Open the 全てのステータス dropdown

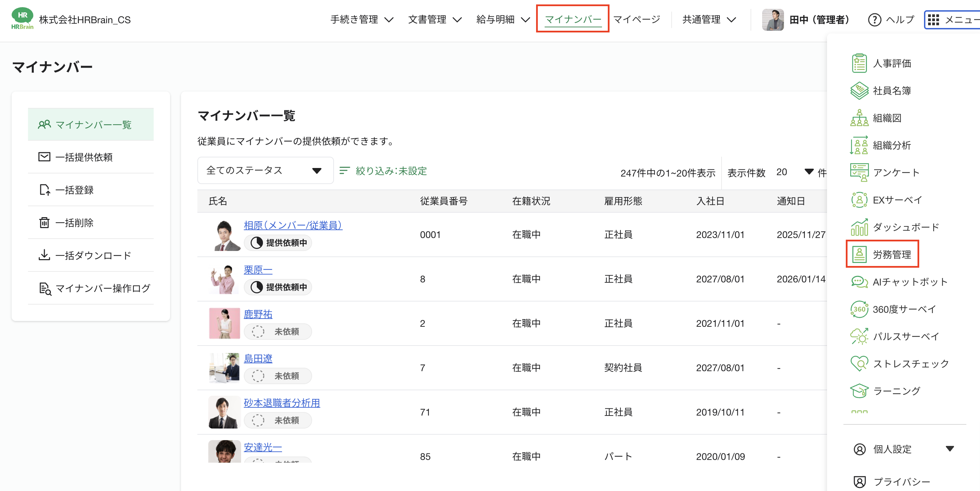(265, 170)
